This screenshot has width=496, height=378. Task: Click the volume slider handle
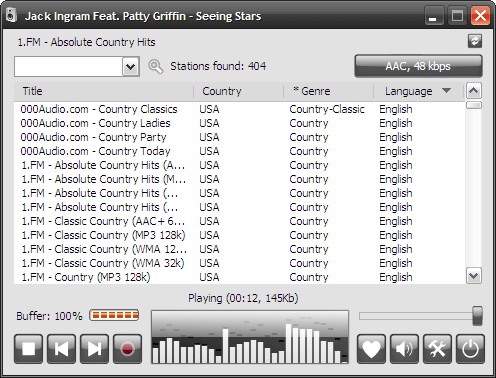pos(477,316)
